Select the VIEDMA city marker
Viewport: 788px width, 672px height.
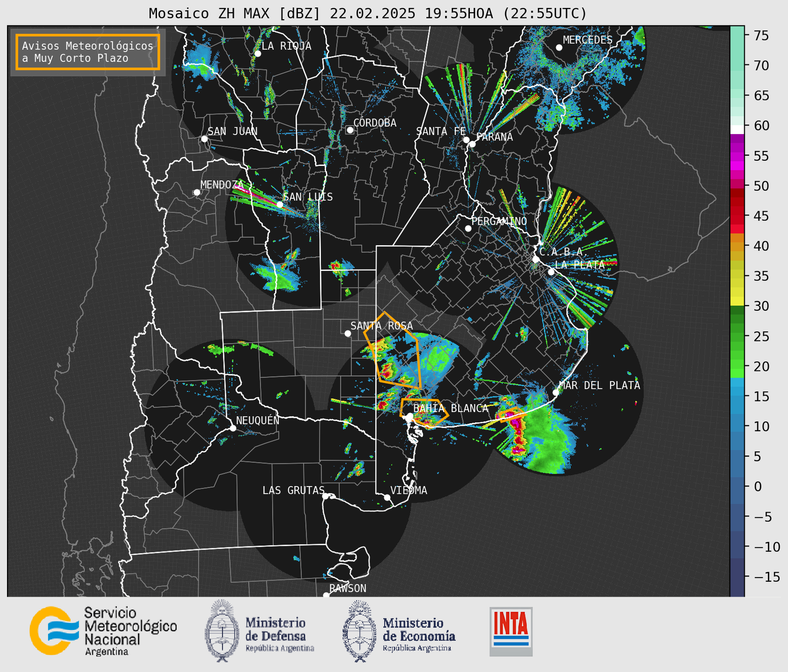tap(387, 497)
